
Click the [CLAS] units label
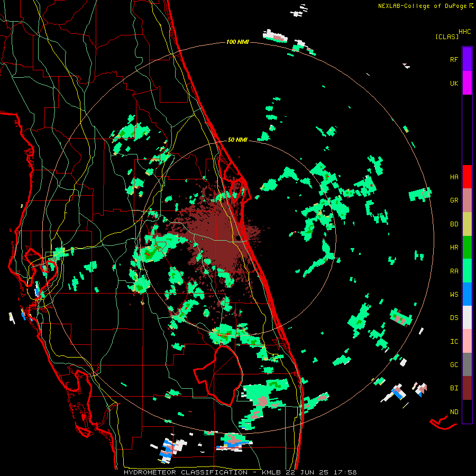[x=447, y=37]
